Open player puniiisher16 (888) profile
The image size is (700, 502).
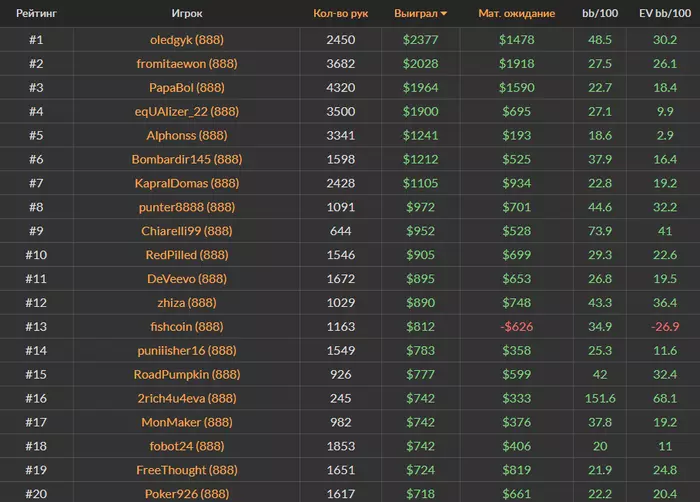click(x=187, y=351)
